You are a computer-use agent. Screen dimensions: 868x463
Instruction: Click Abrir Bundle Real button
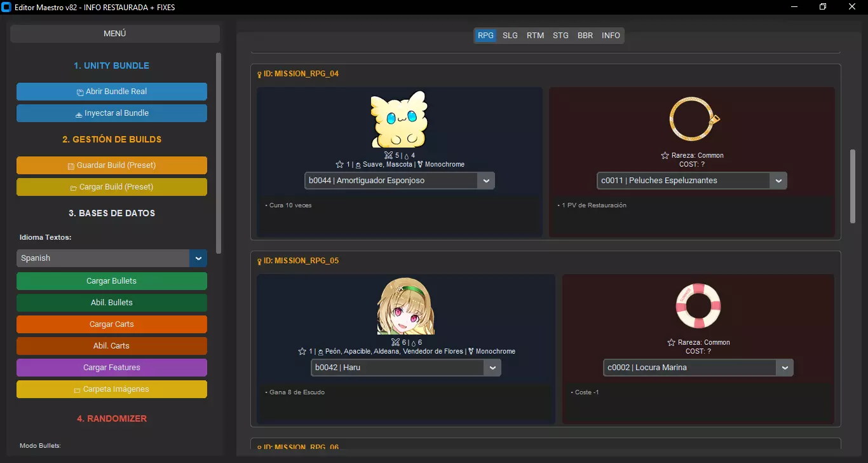coord(112,92)
